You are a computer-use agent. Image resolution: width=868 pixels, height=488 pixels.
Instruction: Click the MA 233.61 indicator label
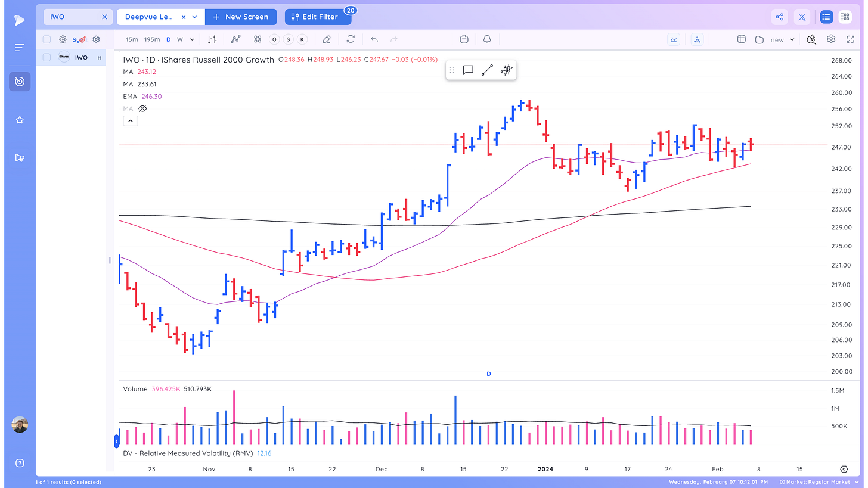click(x=140, y=84)
